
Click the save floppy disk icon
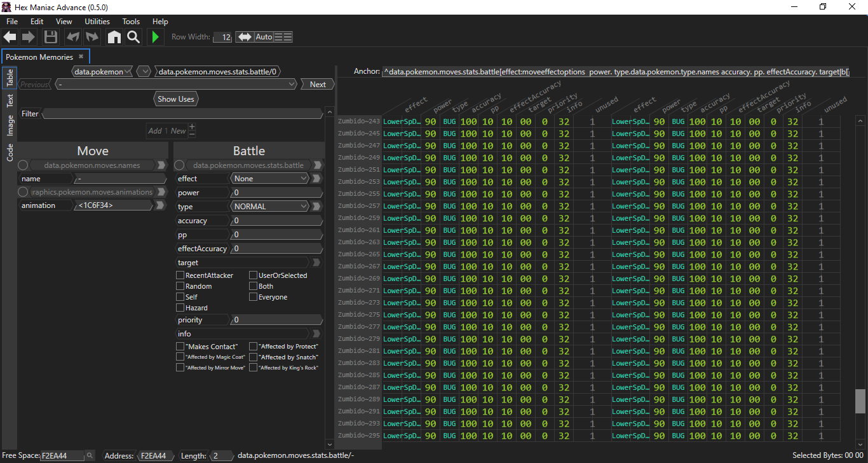click(51, 37)
